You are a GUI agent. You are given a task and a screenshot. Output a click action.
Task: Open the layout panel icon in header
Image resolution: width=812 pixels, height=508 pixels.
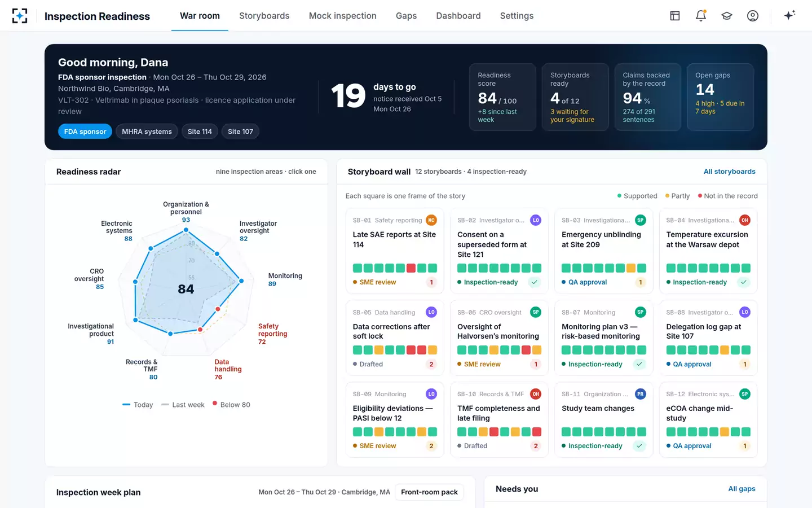pos(675,16)
